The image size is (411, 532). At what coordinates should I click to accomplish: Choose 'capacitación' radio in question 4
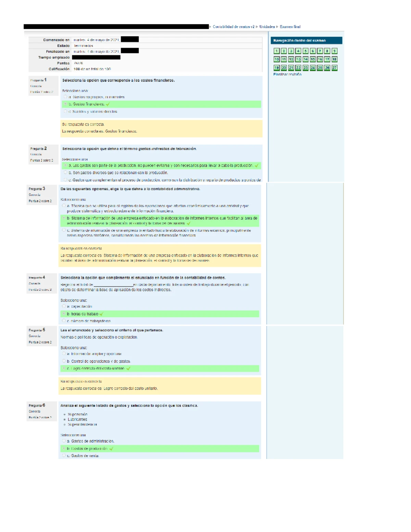pyautogui.click(x=64, y=306)
